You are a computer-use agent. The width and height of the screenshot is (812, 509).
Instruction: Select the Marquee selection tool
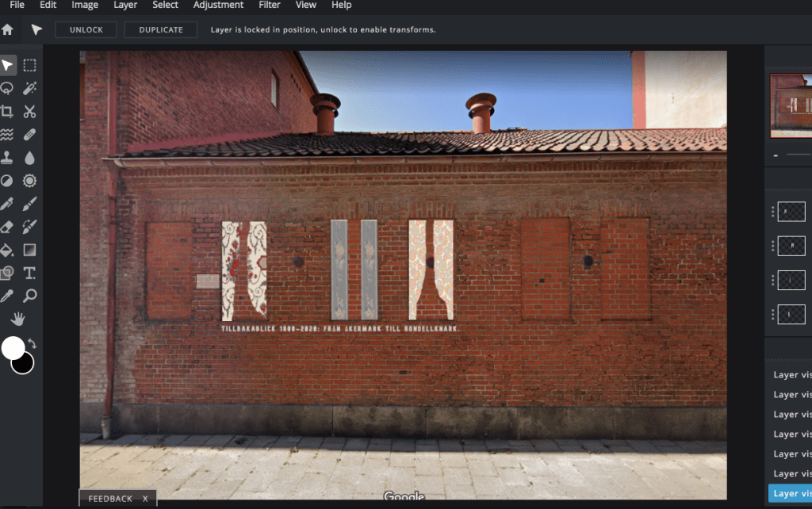tap(29, 65)
